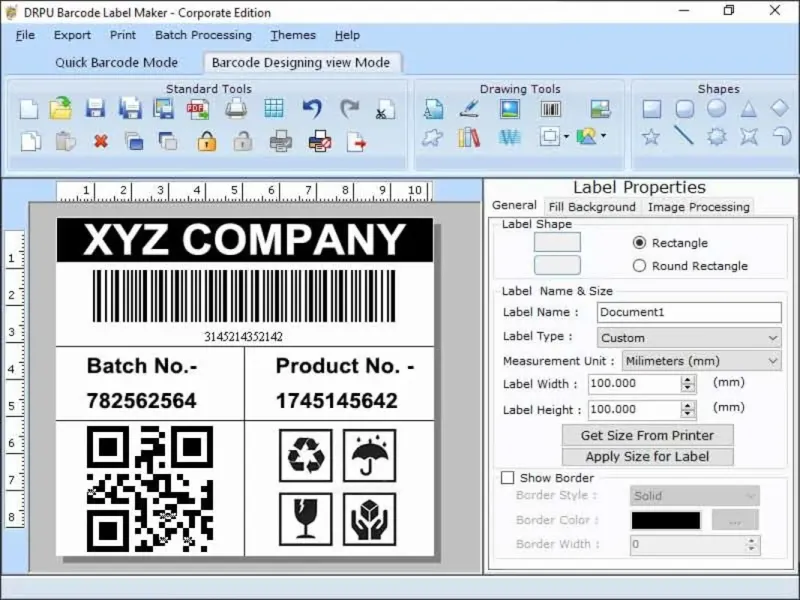The image size is (800, 600).
Task: Open the Label Type dropdown
Action: (x=689, y=338)
